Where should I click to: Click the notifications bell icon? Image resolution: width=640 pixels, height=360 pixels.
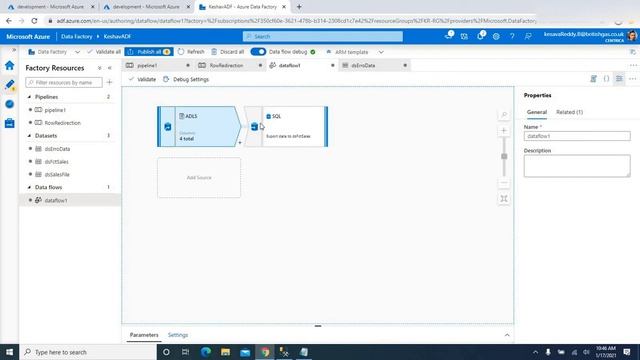481,36
